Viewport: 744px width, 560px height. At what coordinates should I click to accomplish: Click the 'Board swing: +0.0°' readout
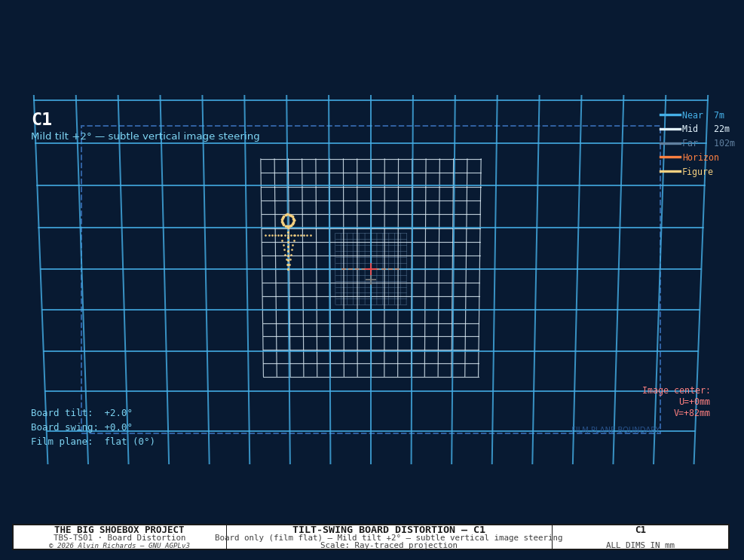click(81, 427)
